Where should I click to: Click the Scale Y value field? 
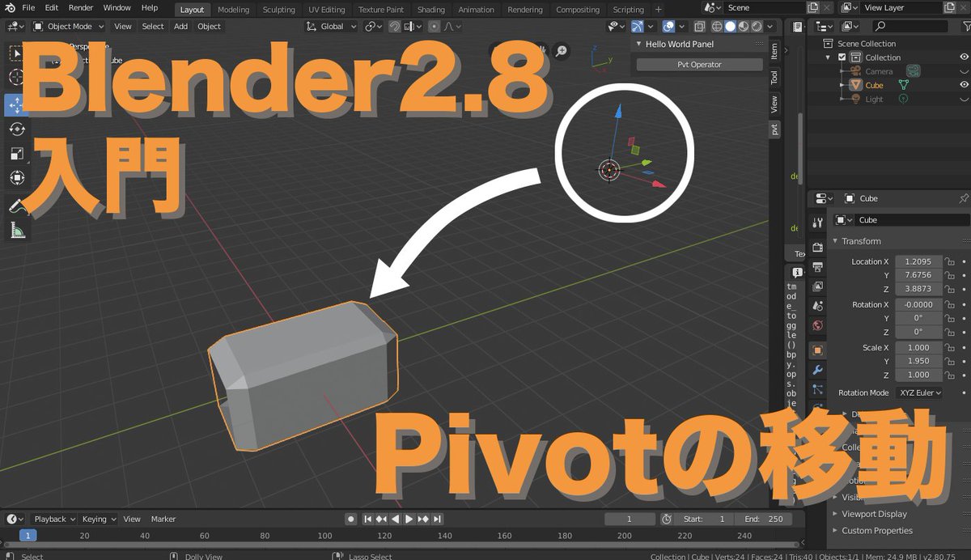pyautogui.click(x=918, y=361)
